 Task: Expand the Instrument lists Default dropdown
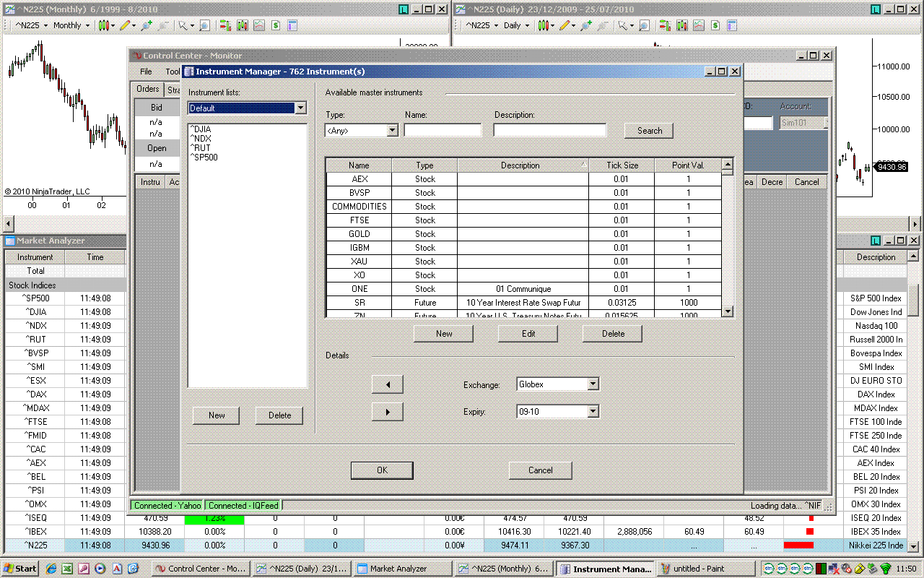(x=301, y=108)
